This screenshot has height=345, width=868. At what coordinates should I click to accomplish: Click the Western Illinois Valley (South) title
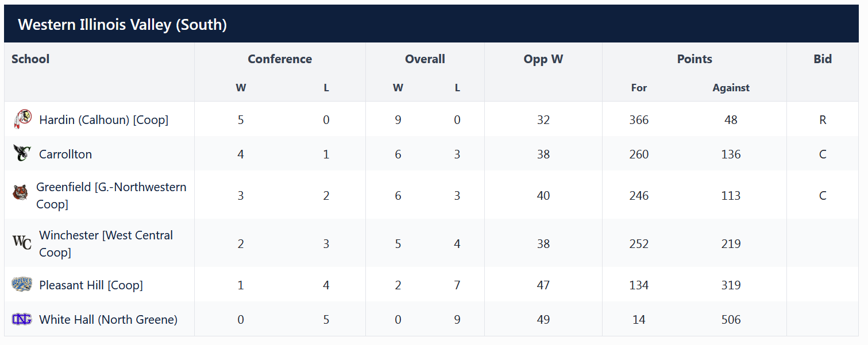(122, 25)
